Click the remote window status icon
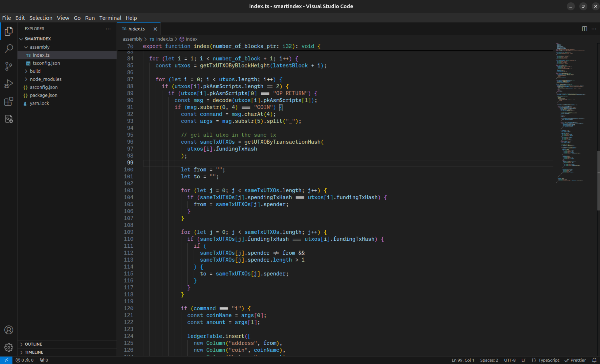This screenshot has width=600, height=364. click(x=6, y=360)
